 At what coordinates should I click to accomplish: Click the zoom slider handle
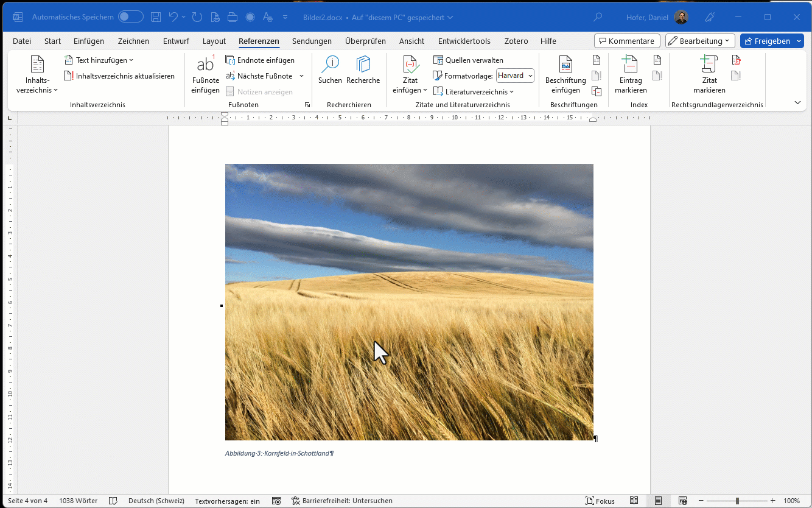pyautogui.click(x=737, y=501)
